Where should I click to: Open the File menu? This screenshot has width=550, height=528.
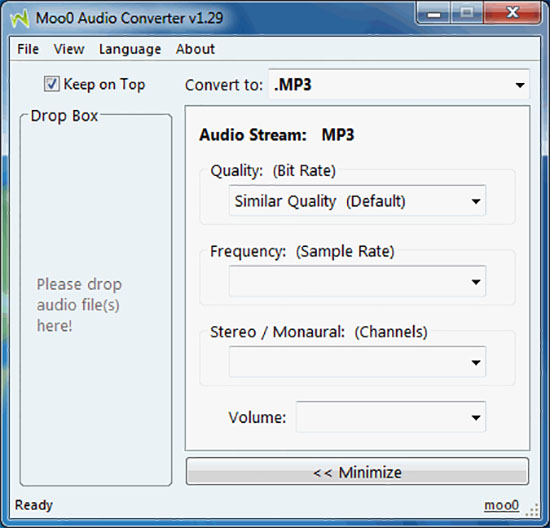tap(28, 49)
